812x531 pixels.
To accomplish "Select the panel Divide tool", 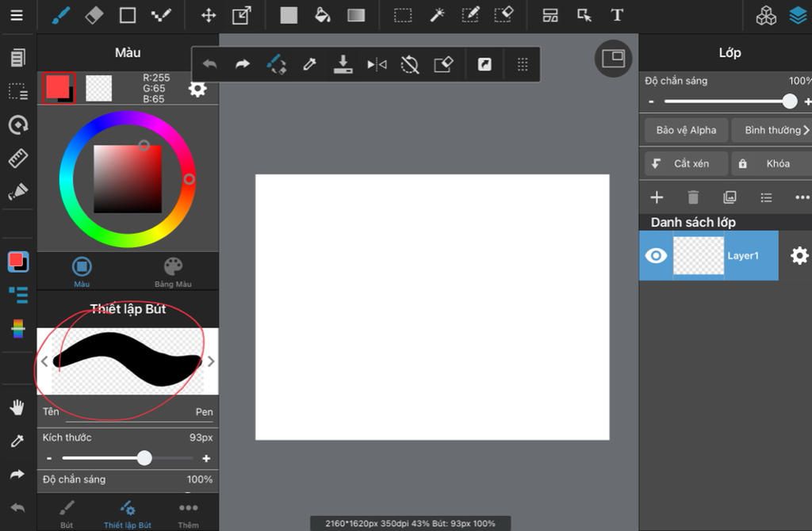I will pos(550,15).
